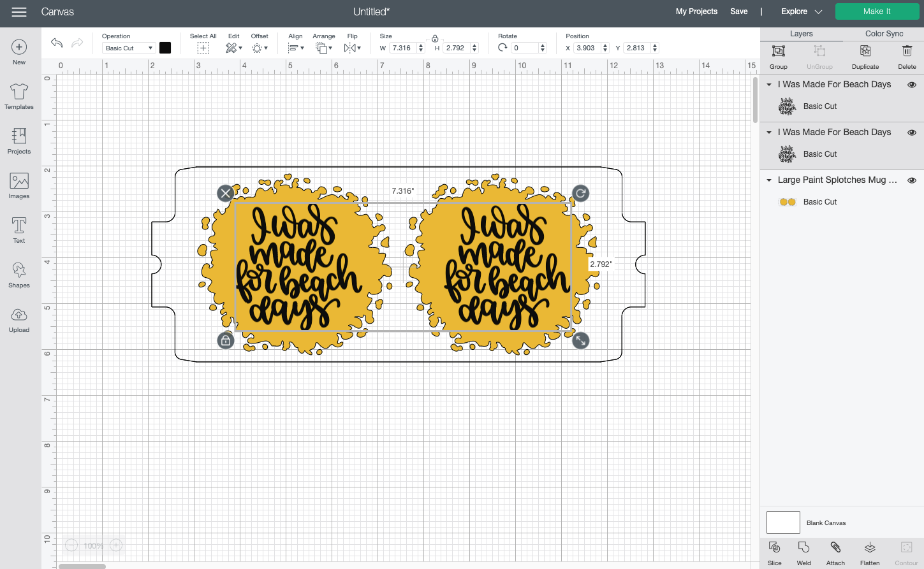Click the zoom out minus button
Image resolution: width=924 pixels, height=569 pixels.
(x=71, y=545)
